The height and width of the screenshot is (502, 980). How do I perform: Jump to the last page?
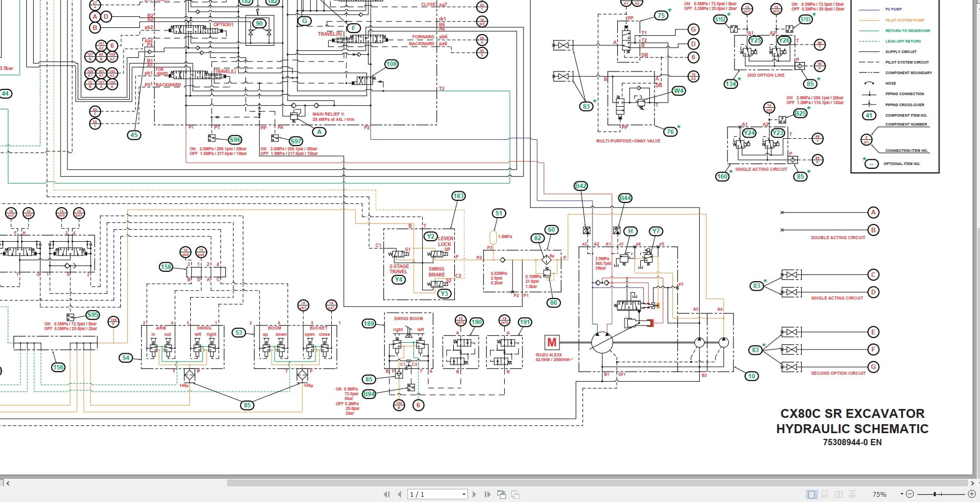487,494
